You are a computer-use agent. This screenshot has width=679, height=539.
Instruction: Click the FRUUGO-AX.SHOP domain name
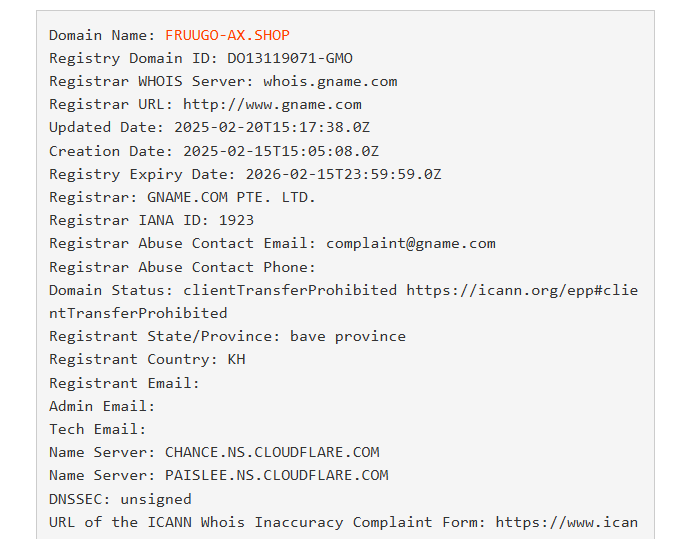[227, 35]
